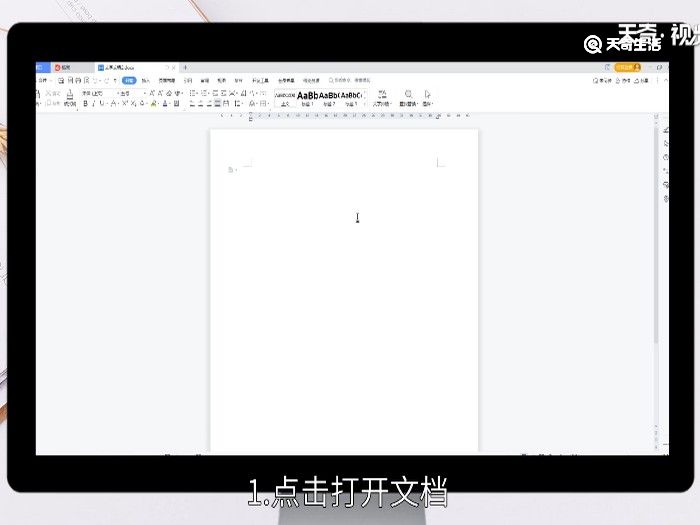
Task: Click the numbered list icon
Action: (x=204, y=93)
